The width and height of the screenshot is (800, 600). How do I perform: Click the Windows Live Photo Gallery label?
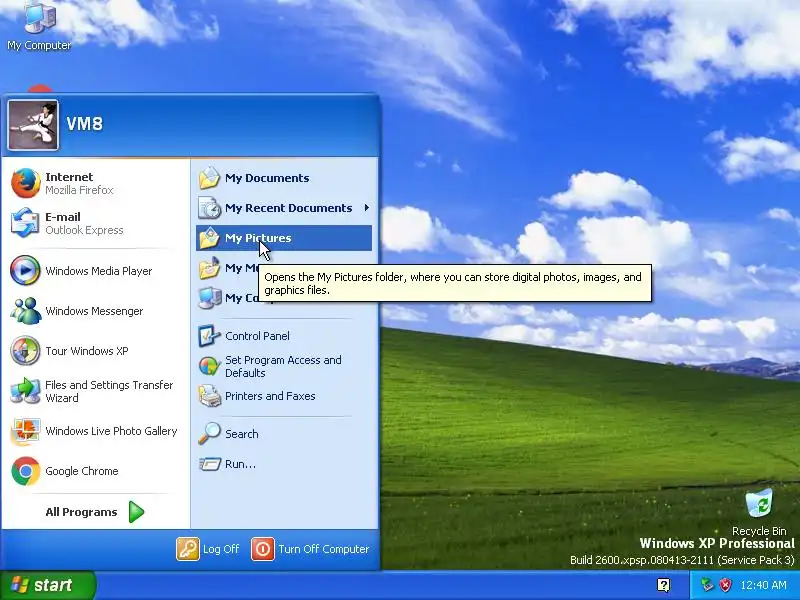[x=111, y=431]
